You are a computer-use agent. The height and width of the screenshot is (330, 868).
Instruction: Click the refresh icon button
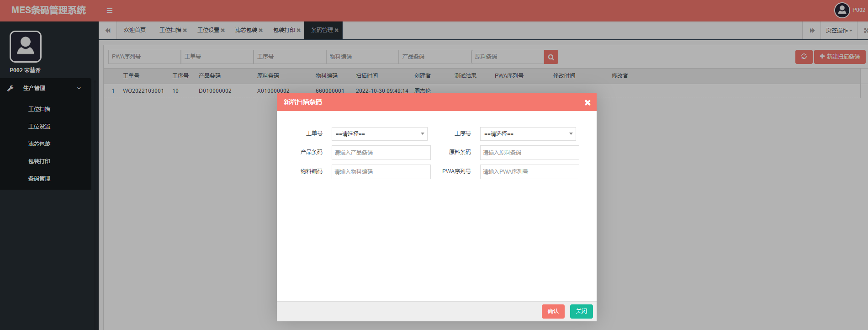804,57
